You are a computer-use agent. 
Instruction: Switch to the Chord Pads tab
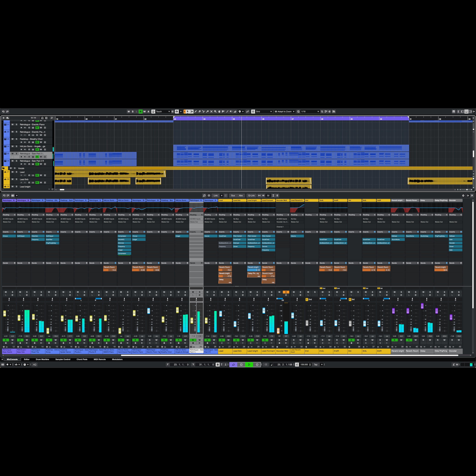click(x=82, y=360)
